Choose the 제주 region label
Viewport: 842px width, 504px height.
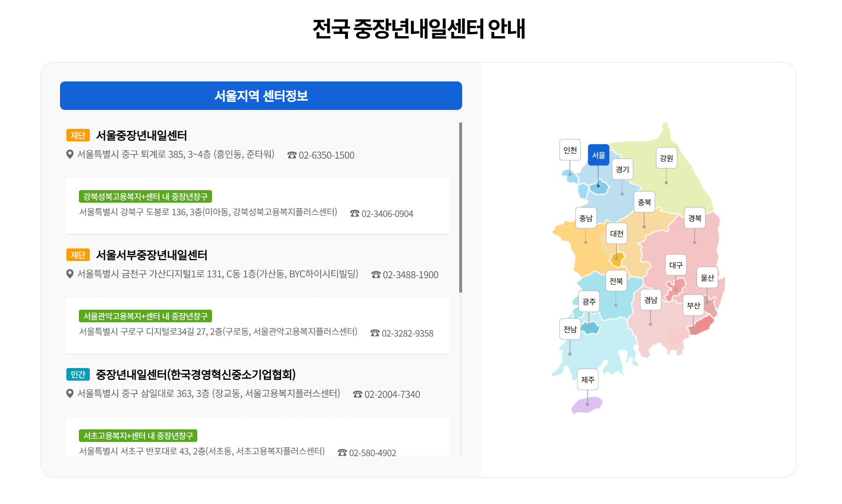[587, 380]
